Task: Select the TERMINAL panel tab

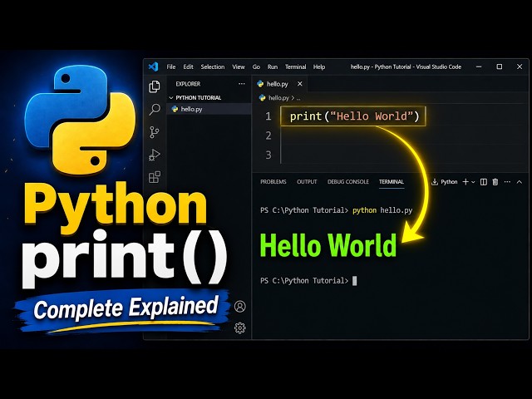Action: click(392, 182)
